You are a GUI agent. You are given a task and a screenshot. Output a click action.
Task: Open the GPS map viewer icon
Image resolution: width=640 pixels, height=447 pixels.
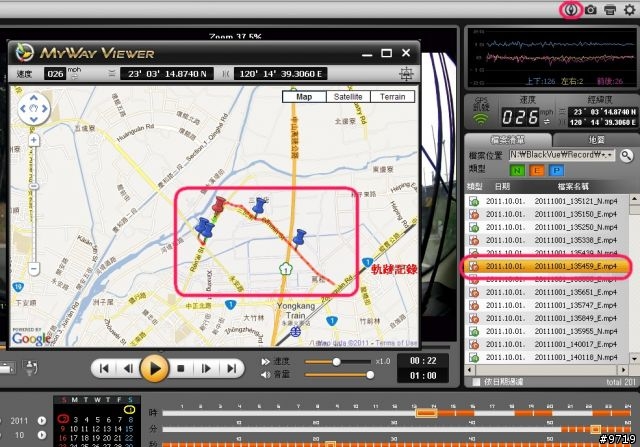pos(571,9)
